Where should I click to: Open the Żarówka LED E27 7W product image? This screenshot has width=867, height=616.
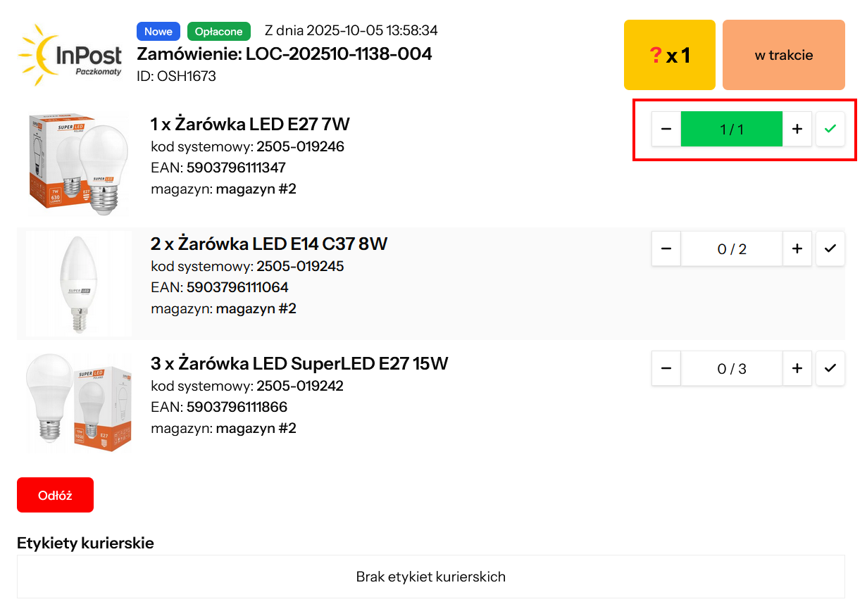[x=78, y=164]
